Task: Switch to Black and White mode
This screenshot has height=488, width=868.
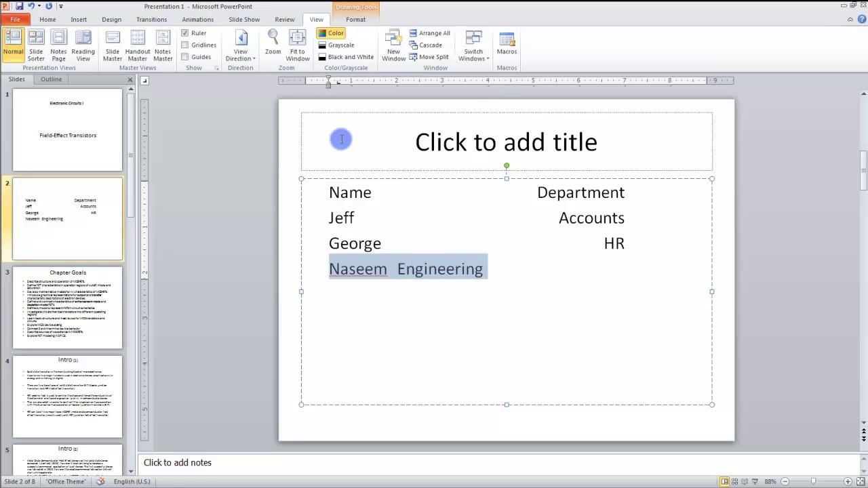Action: click(x=346, y=57)
